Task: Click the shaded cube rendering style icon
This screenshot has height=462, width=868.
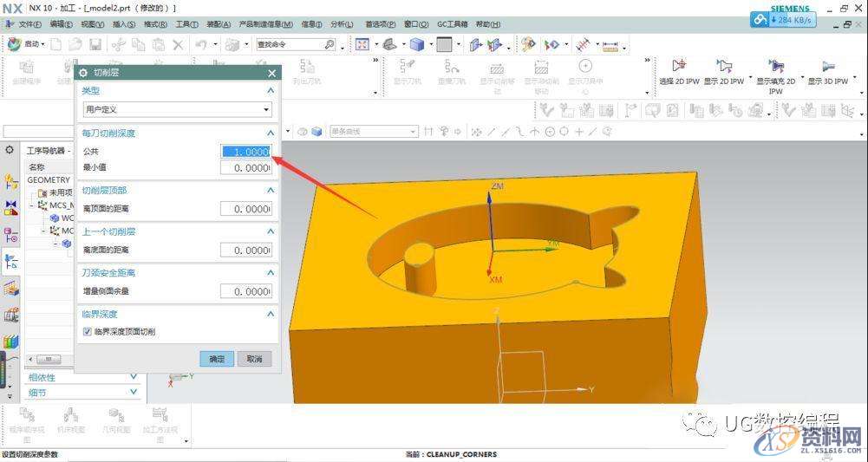Action: (417, 44)
